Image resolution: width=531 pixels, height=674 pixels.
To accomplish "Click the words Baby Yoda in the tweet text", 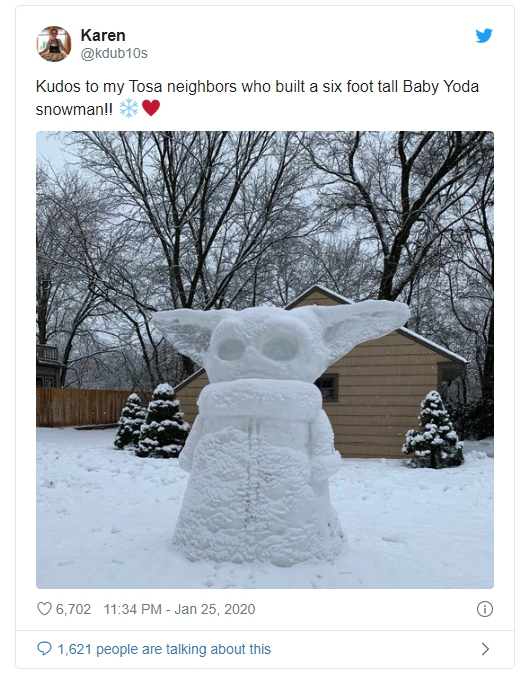I will point(441,86).
